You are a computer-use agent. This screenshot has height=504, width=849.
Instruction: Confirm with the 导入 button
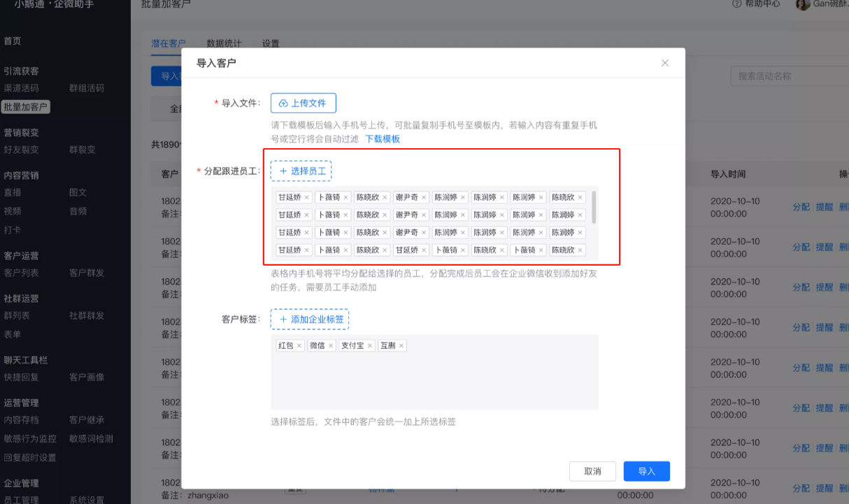click(x=647, y=471)
